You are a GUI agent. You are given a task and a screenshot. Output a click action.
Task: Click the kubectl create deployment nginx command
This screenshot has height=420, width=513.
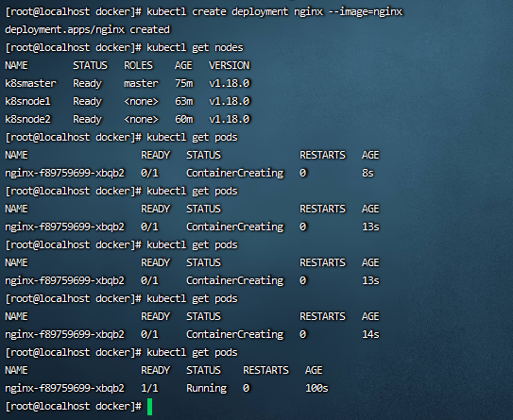[275, 12]
